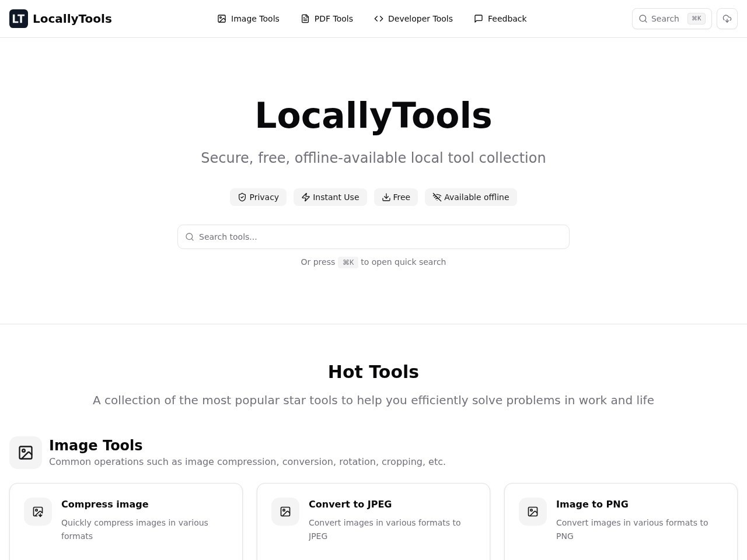Click the Hot Tools heading
Viewport: 747px width, 560px height.
point(373,372)
